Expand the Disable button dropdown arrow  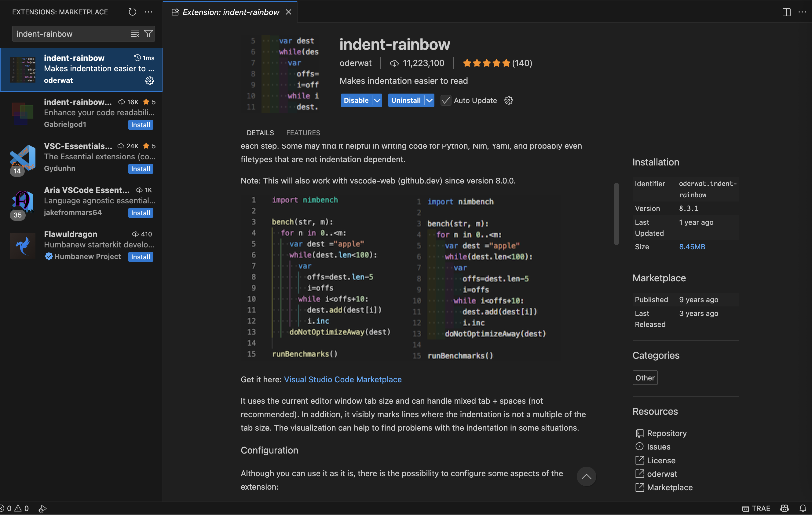pyautogui.click(x=377, y=101)
